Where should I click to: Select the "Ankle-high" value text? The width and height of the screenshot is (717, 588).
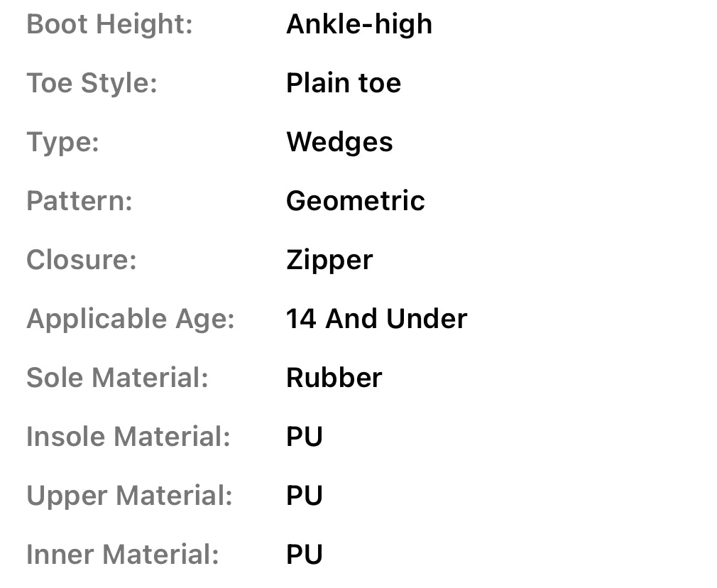tap(358, 25)
